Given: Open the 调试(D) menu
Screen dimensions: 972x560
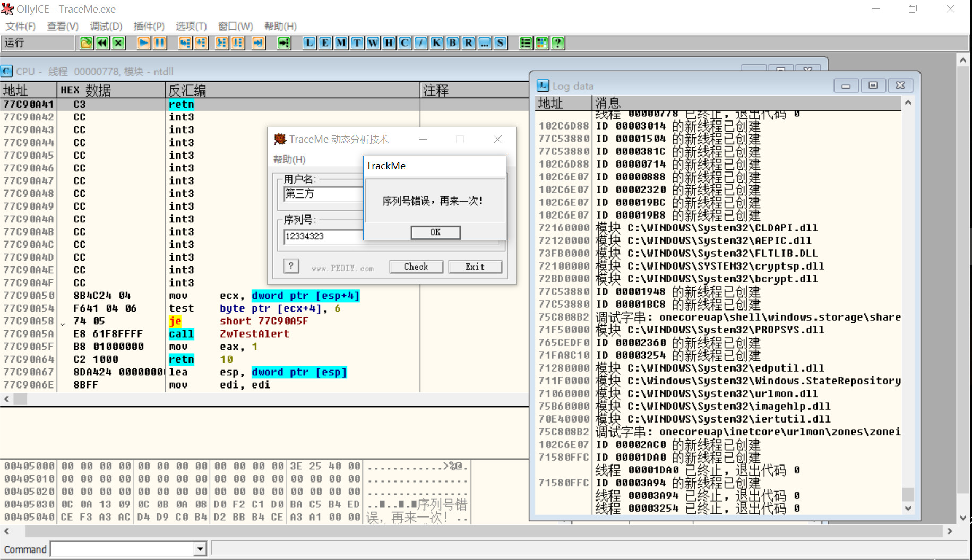Looking at the screenshot, I should coord(106,26).
